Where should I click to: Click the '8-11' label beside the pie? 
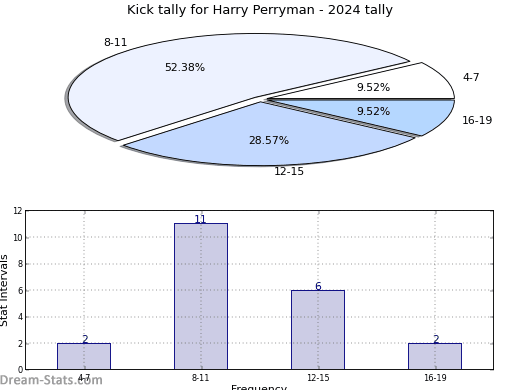(115, 42)
